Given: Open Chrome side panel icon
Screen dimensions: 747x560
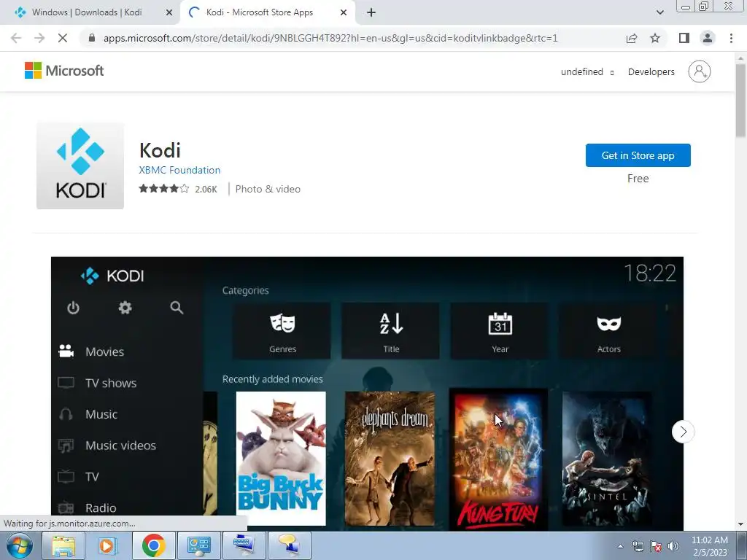Looking at the screenshot, I should coord(684,38).
